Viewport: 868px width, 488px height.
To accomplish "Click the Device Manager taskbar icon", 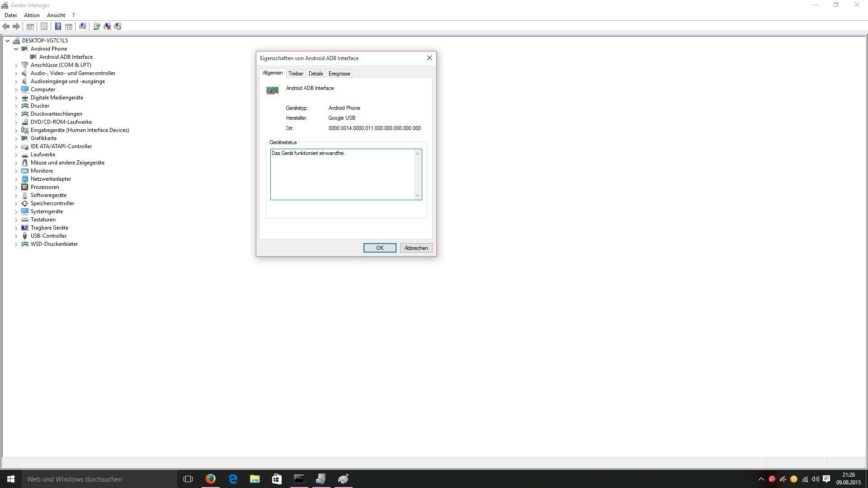I will pyautogui.click(x=321, y=479).
